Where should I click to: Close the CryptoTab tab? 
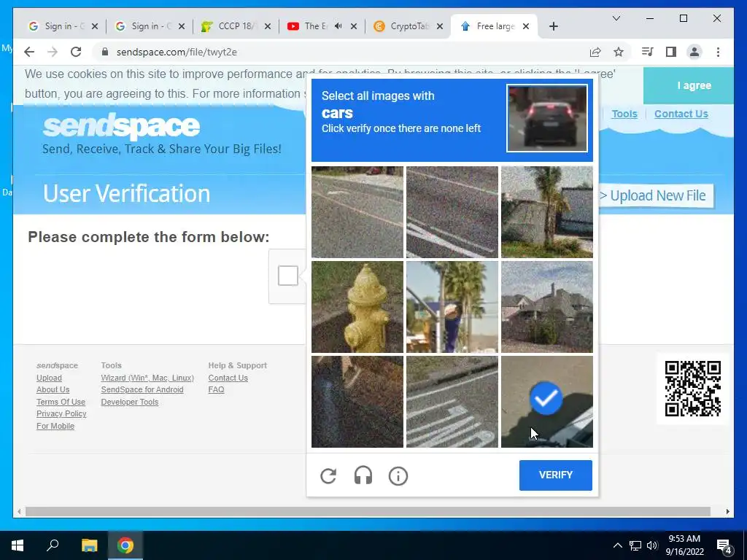[440, 26]
